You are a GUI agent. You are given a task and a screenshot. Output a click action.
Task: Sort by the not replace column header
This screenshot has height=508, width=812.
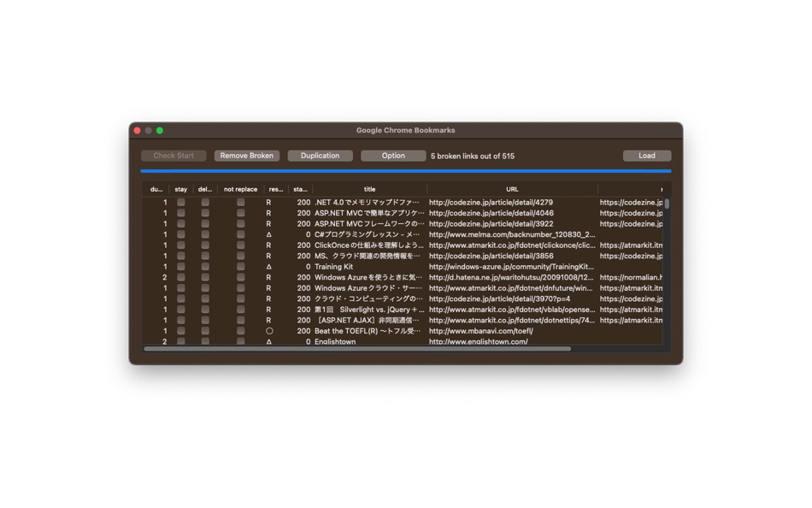point(240,189)
